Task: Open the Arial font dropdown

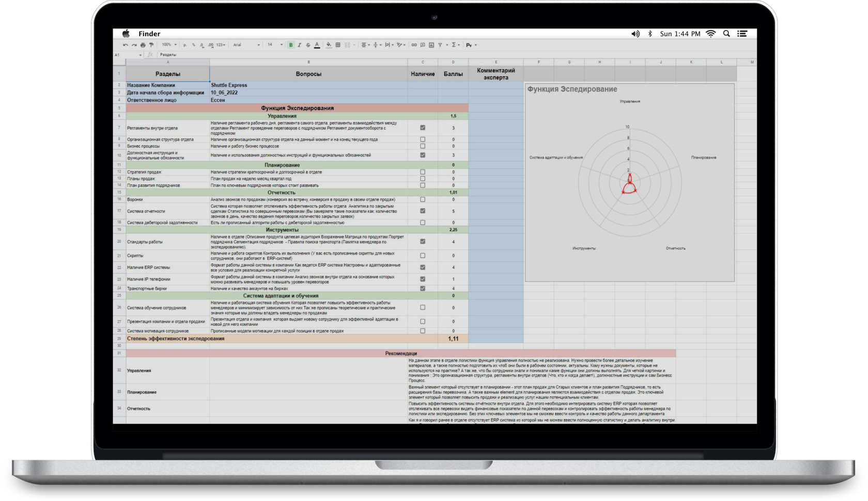Action: [x=246, y=45]
